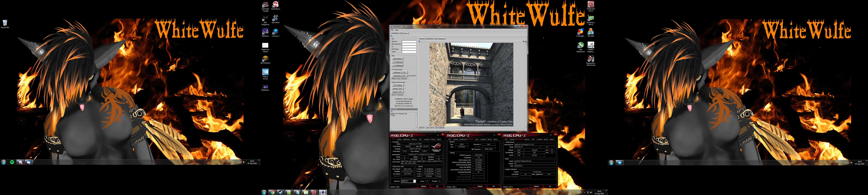Open Help menu in CINEBENCH 2003
The width and height of the screenshot is (868, 195).
[x=397, y=30]
